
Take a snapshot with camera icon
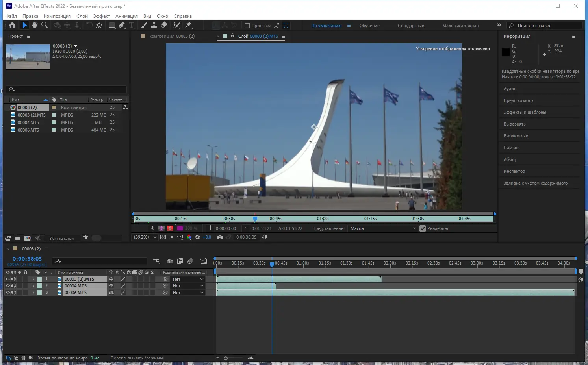pyautogui.click(x=220, y=237)
